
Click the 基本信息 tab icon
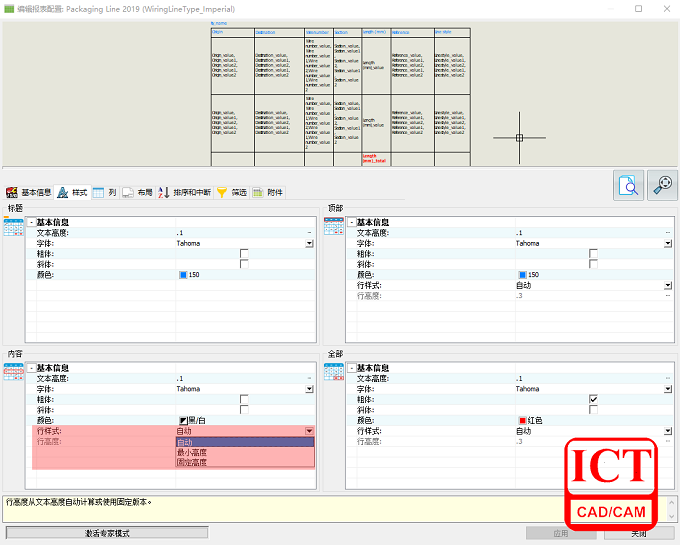[12, 193]
